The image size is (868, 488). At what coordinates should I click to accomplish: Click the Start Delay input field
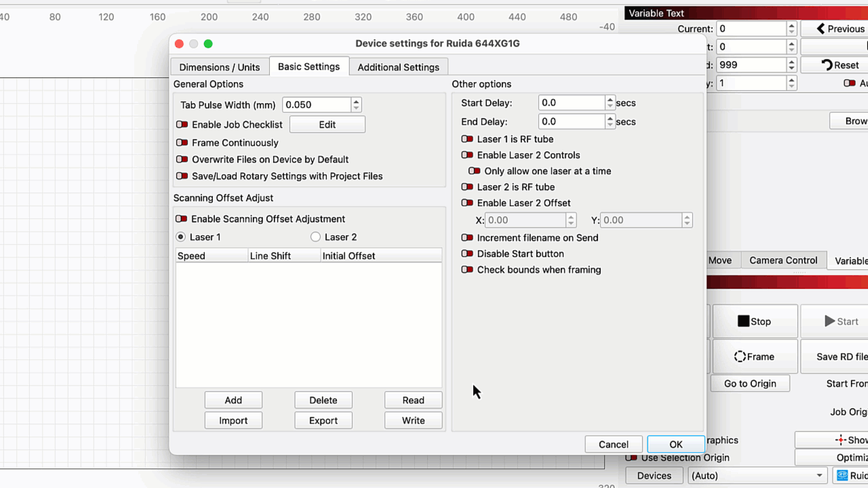coord(571,103)
